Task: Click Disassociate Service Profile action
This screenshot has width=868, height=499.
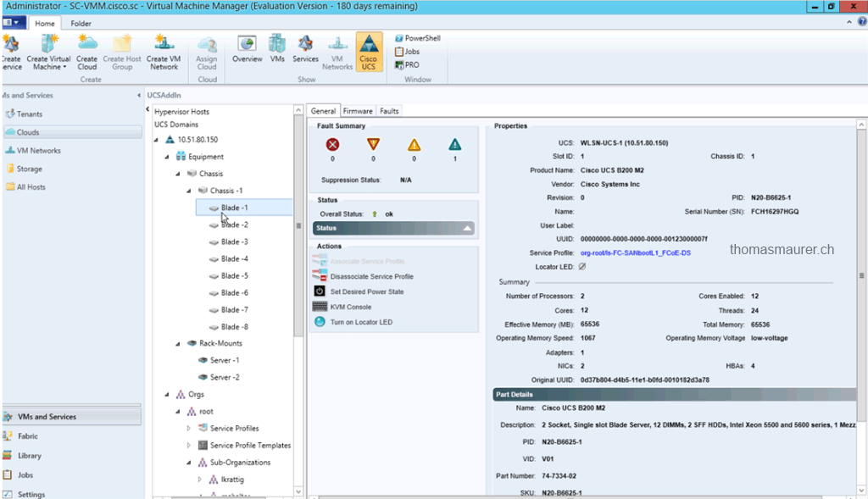Action: coord(363,276)
